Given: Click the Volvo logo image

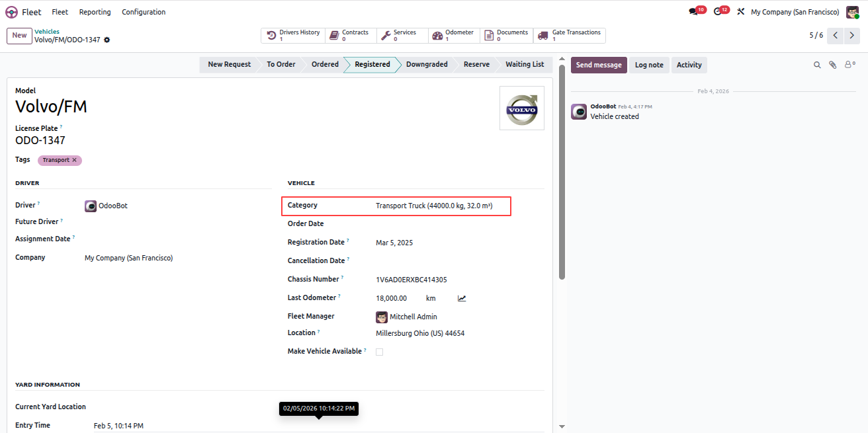Looking at the screenshot, I should click(522, 108).
